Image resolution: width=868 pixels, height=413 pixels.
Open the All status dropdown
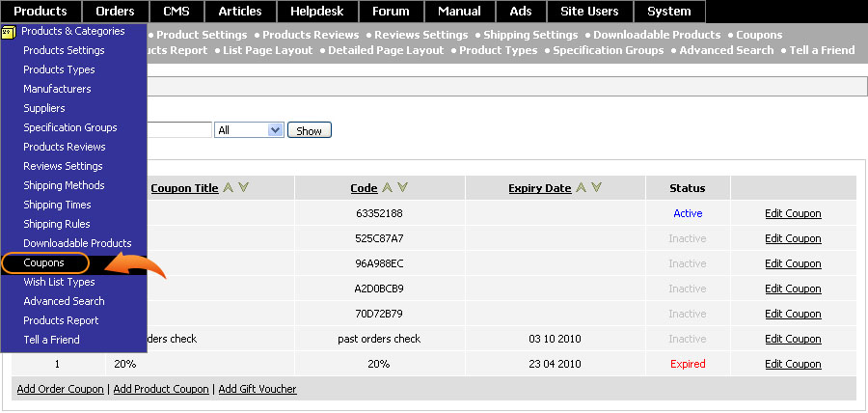point(249,130)
